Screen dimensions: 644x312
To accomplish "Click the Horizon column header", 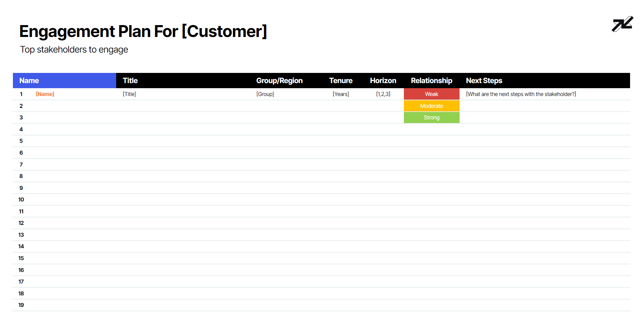I will (x=383, y=81).
